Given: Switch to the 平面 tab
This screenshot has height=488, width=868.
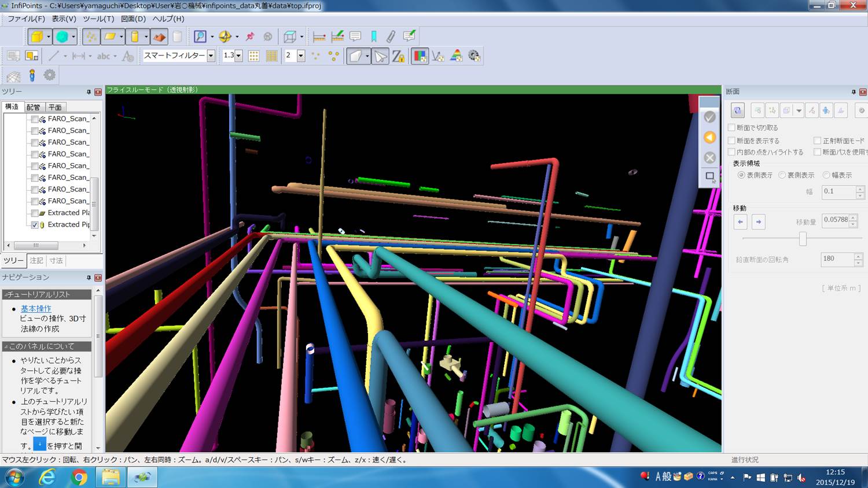Looking at the screenshot, I should tap(55, 107).
